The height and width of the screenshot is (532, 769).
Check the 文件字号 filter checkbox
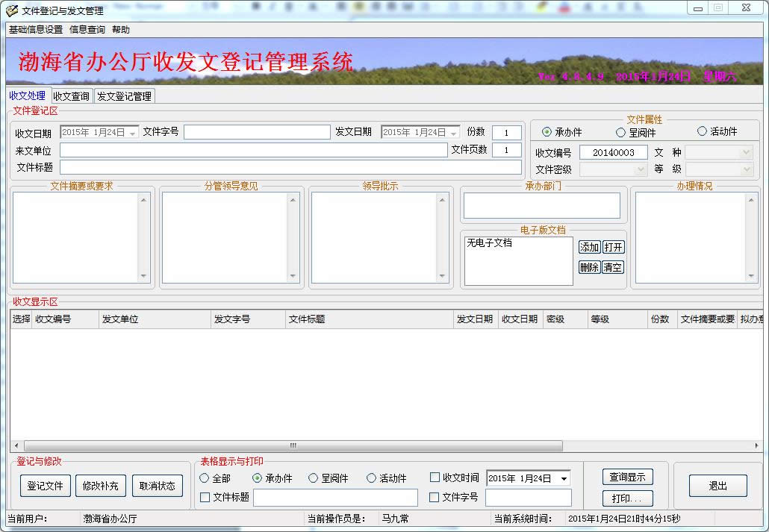point(435,497)
